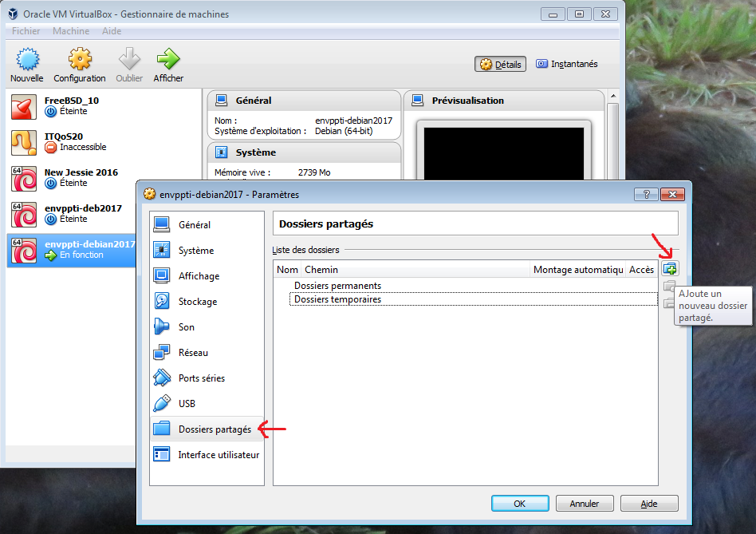Viewport: 756px width, 534px height.
Task: Click the add new shared folder icon
Action: (x=669, y=269)
